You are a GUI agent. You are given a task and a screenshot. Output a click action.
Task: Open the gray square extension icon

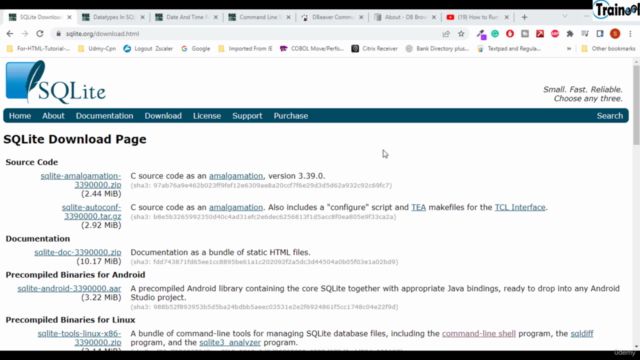[525, 34]
